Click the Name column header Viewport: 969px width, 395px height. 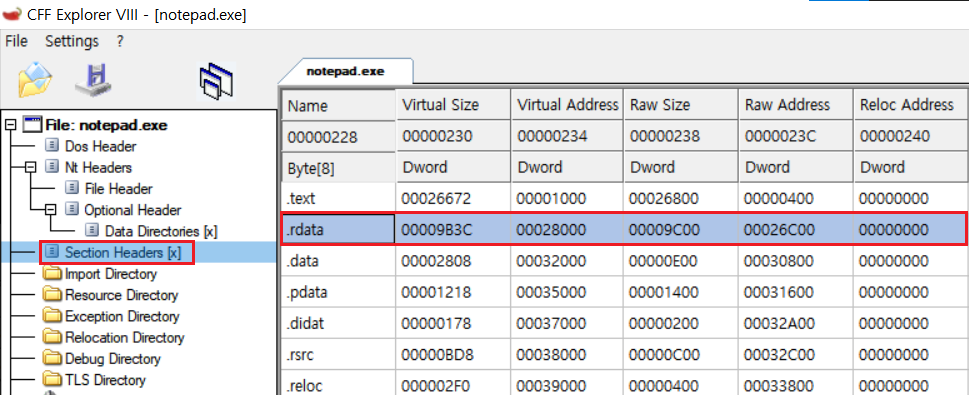[338, 105]
